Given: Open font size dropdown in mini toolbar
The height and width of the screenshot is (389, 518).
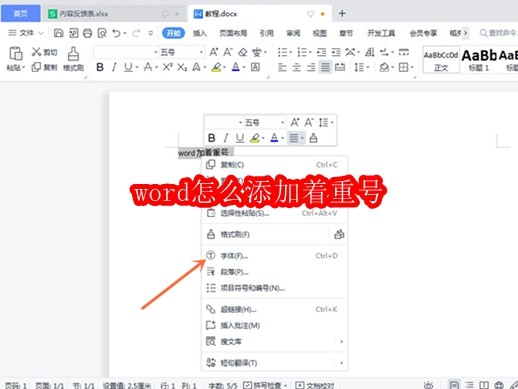Looking at the screenshot, I should (282, 122).
